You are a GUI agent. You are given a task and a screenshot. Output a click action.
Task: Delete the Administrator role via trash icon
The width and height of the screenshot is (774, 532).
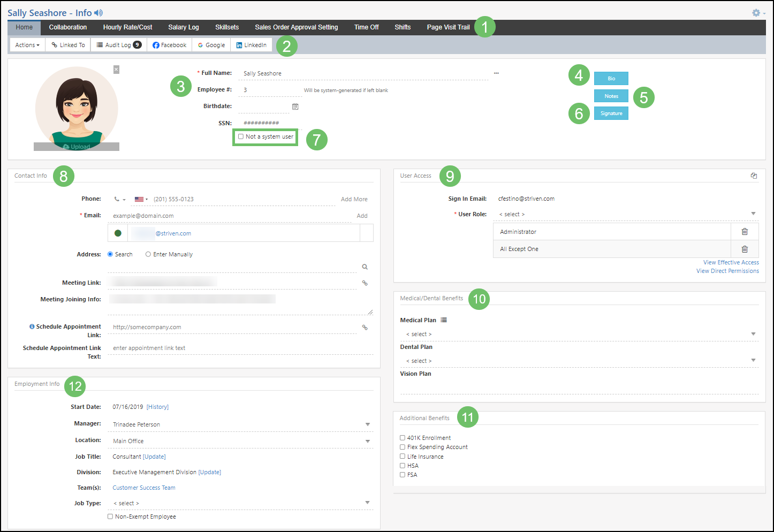[x=745, y=231]
